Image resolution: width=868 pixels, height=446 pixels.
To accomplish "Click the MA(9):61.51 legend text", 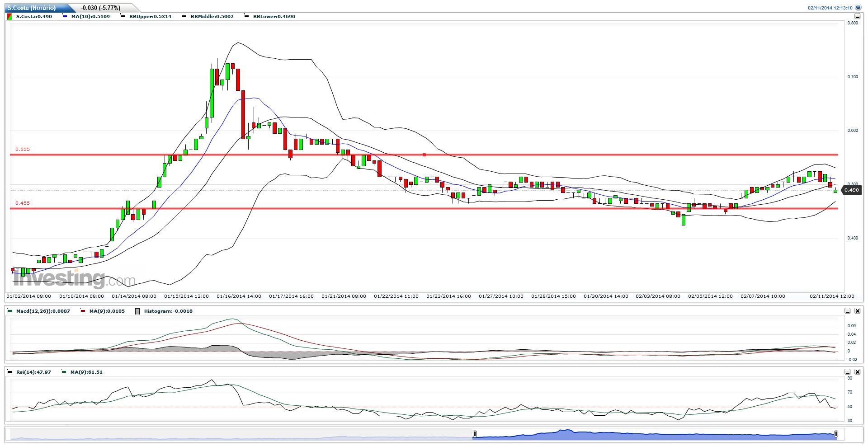I will 87,372.
